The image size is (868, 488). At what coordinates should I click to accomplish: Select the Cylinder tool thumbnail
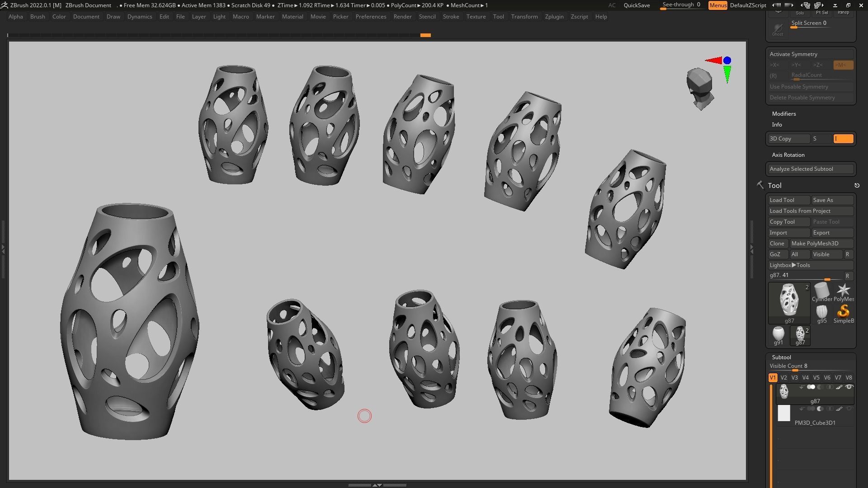pyautogui.click(x=821, y=291)
